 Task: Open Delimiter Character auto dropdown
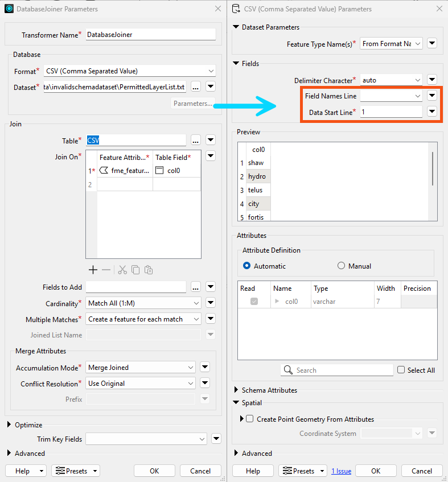click(x=391, y=80)
